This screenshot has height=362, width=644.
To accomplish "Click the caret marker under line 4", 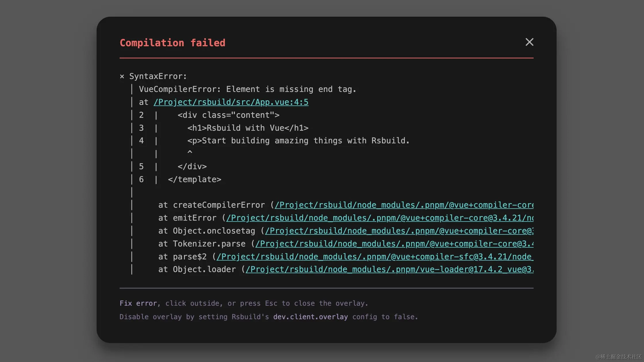I will coord(190,152).
